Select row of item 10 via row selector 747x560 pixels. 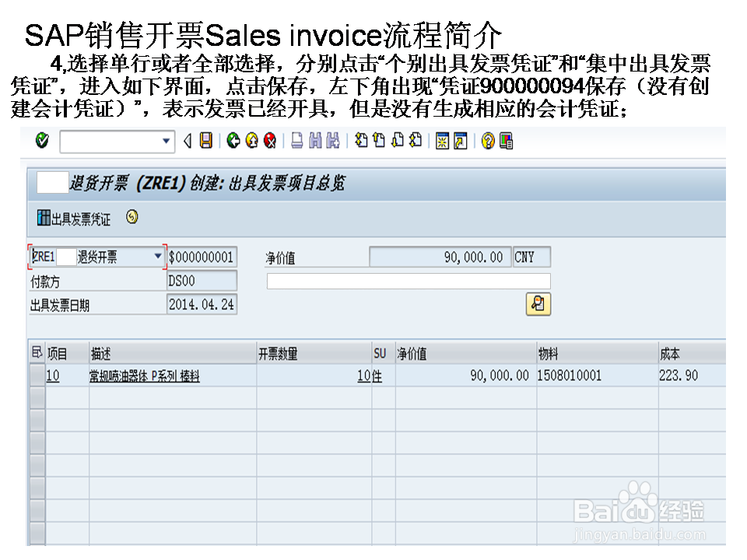tap(37, 376)
